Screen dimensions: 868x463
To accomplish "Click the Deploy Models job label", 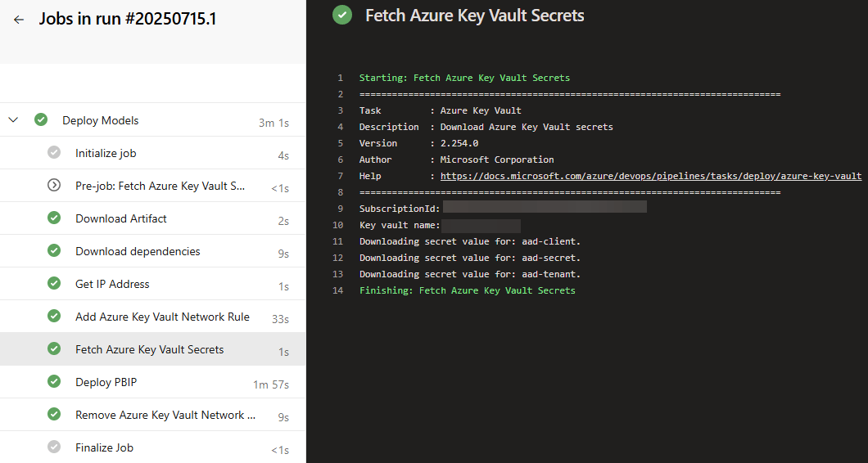I will pos(101,120).
